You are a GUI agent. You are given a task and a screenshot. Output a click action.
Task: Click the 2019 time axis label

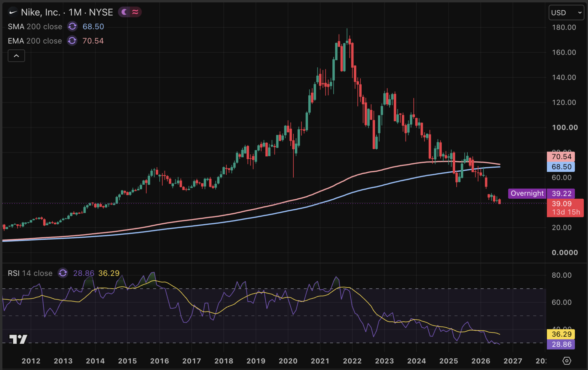coord(256,361)
